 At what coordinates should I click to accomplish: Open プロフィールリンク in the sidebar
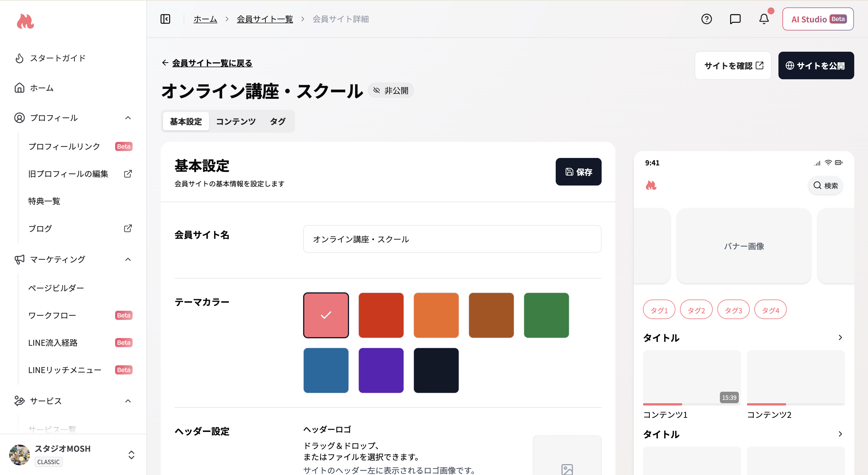point(64,146)
